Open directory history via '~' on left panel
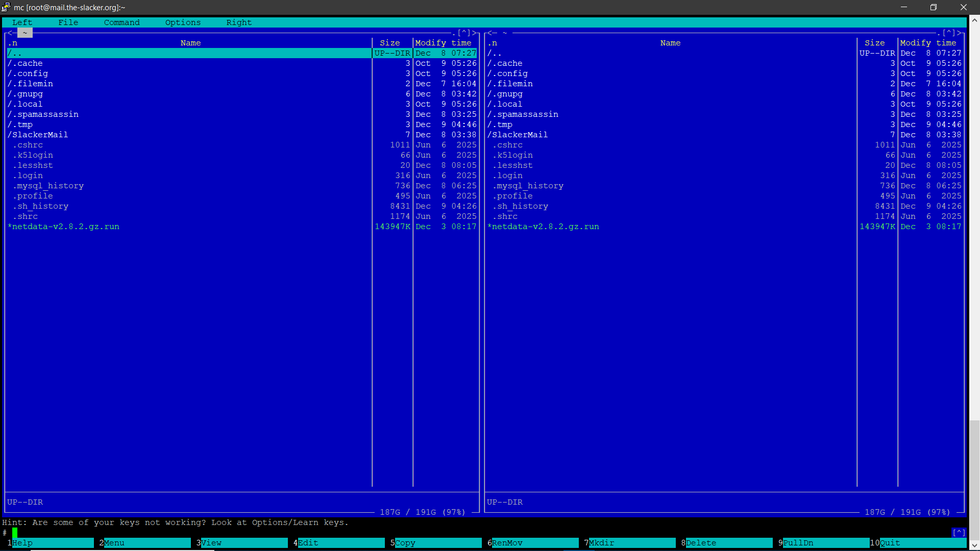980x551 pixels. pos(24,33)
